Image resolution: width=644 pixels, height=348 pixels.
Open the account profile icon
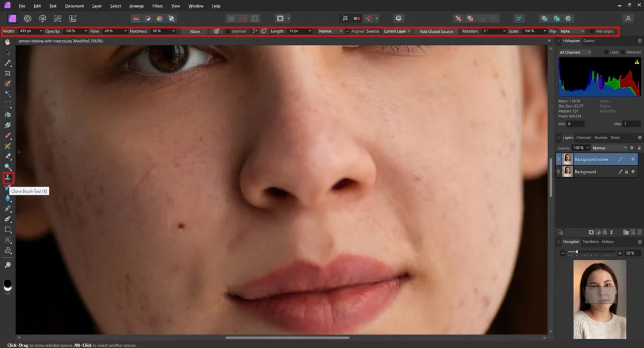point(628,19)
